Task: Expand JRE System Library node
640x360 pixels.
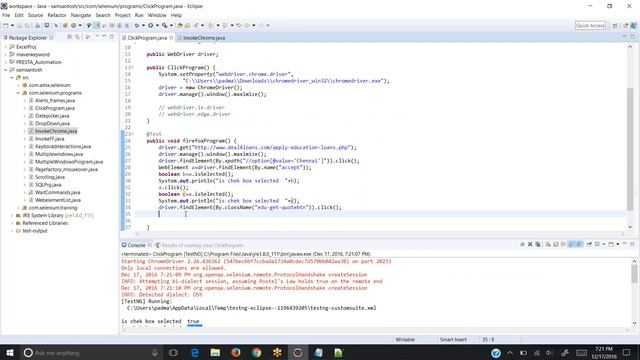Action: tap(12, 216)
